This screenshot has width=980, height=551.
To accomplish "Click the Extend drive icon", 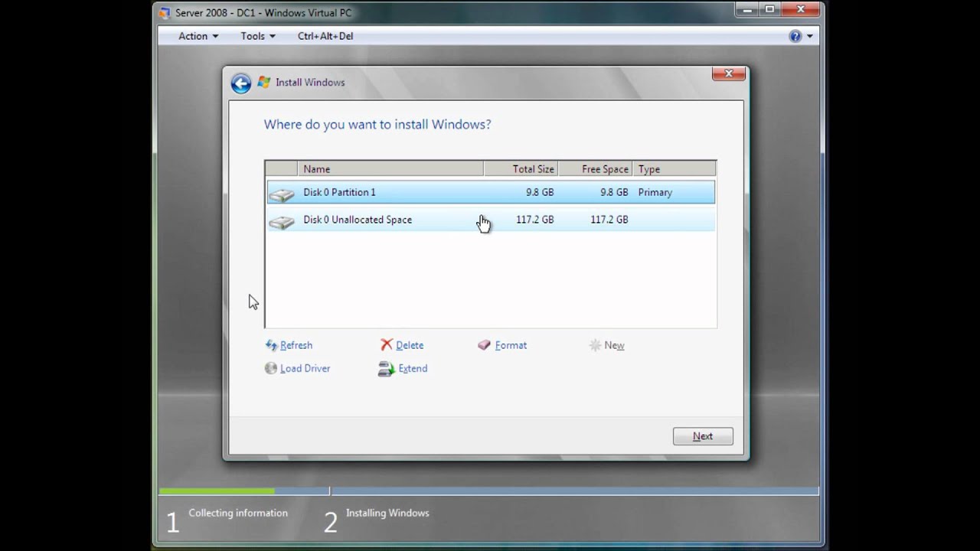I will pyautogui.click(x=386, y=369).
